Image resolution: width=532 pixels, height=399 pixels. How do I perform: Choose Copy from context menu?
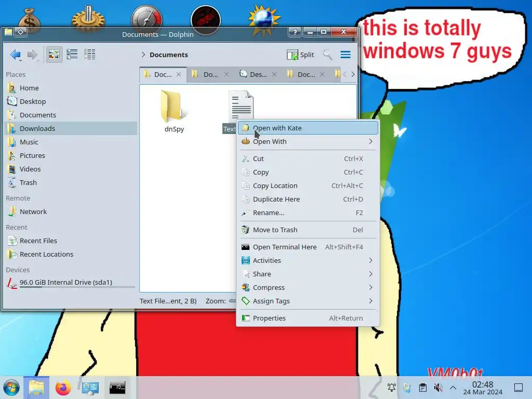tap(308, 172)
